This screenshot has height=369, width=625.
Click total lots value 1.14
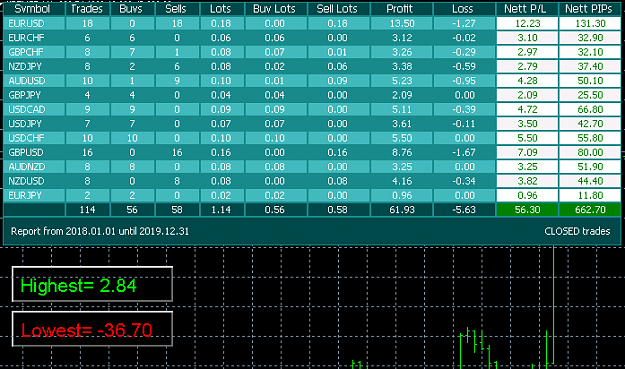tap(221, 210)
